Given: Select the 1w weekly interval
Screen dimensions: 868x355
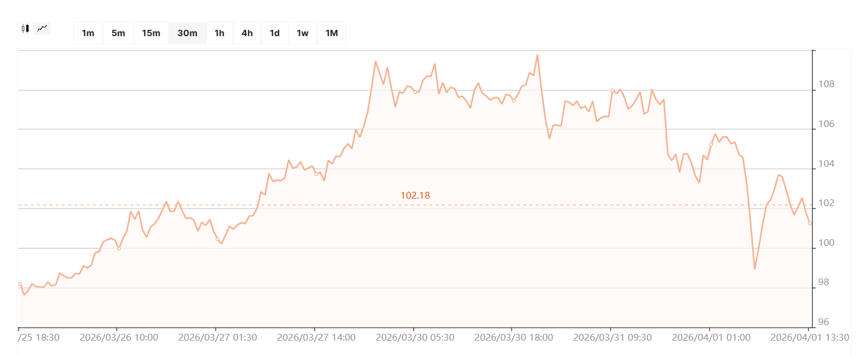Looking at the screenshot, I should coord(302,33).
